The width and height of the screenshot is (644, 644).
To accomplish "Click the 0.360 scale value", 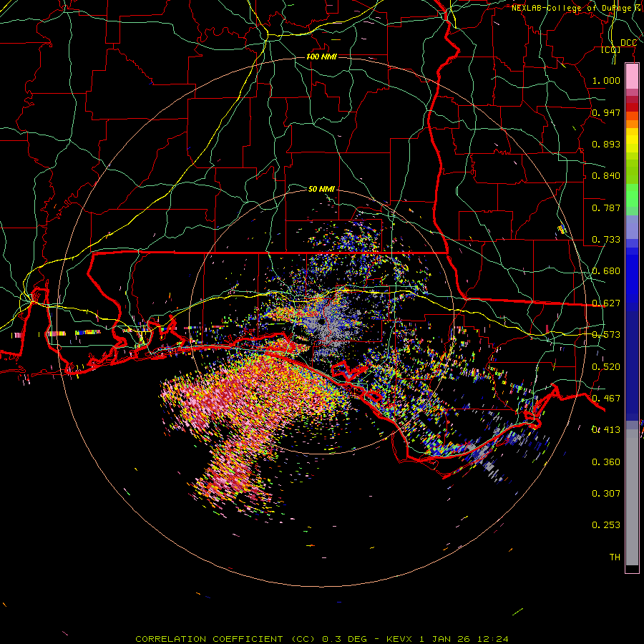I will pos(606,462).
